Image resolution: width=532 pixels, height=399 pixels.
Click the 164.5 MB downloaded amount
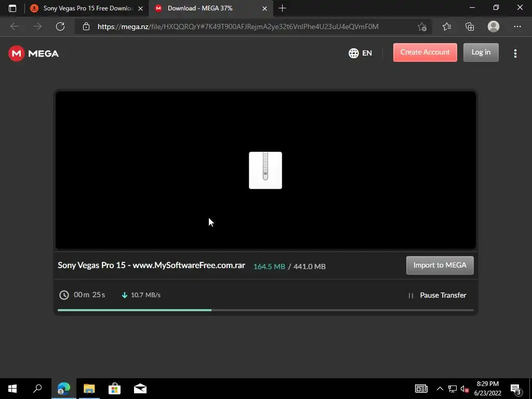pos(269,267)
